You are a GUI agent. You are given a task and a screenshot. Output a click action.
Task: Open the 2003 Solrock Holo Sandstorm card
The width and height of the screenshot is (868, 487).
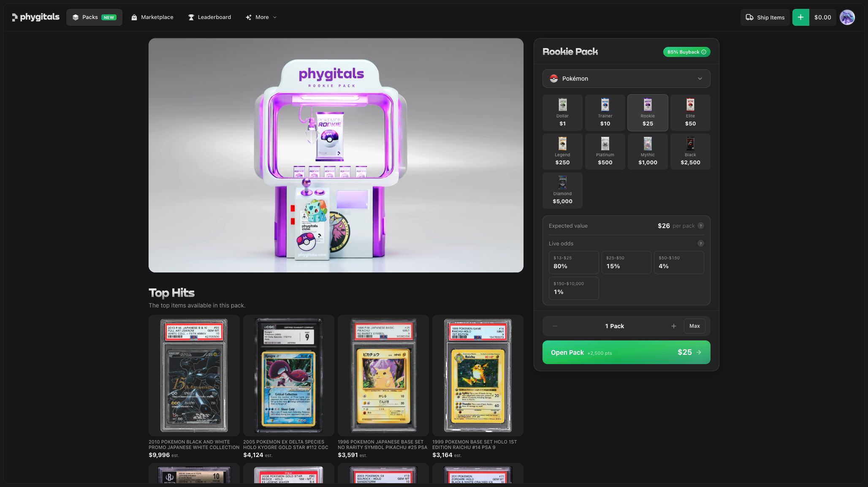383,473
